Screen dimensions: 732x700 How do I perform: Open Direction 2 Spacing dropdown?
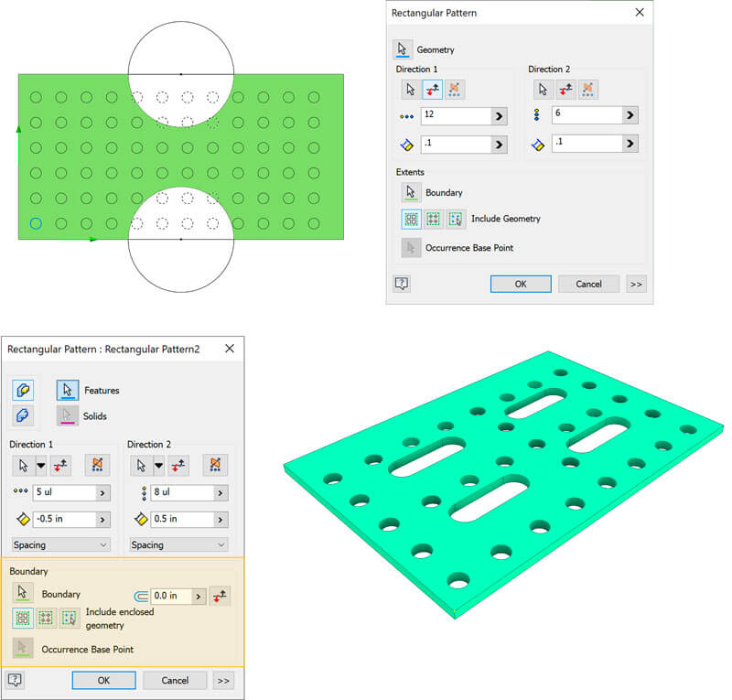178,545
